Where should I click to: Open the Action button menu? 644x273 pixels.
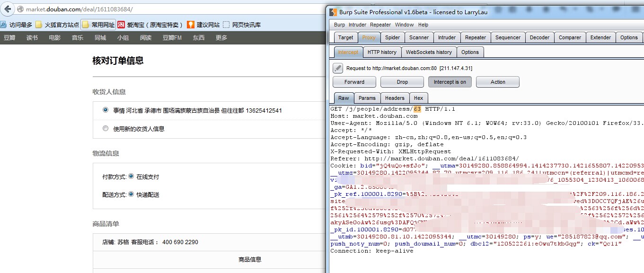[498, 82]
